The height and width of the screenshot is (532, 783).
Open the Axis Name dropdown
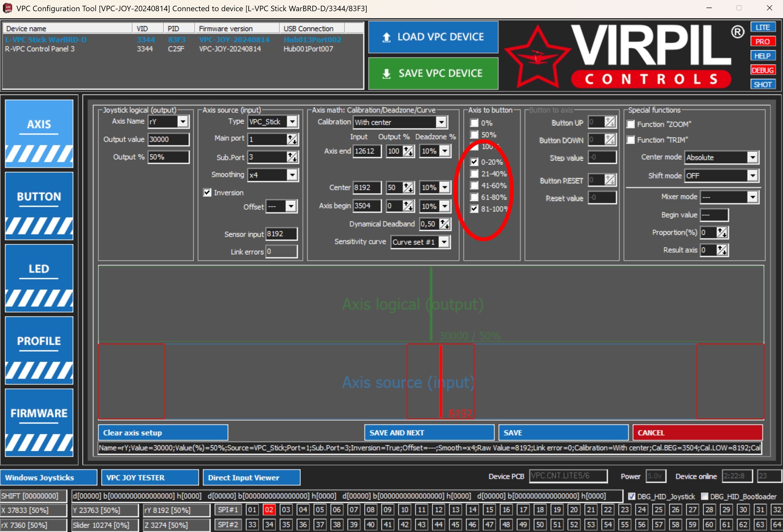click(x=183, y=122)
